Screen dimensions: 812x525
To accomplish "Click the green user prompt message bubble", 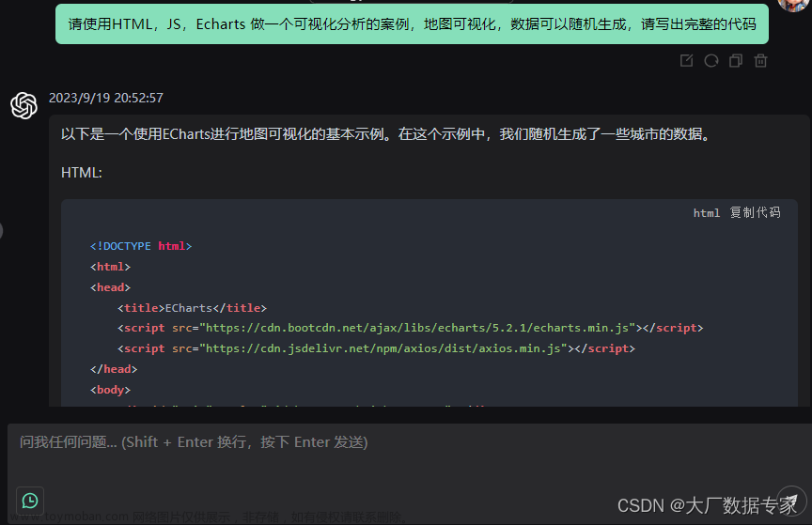I will pos(412,24).
